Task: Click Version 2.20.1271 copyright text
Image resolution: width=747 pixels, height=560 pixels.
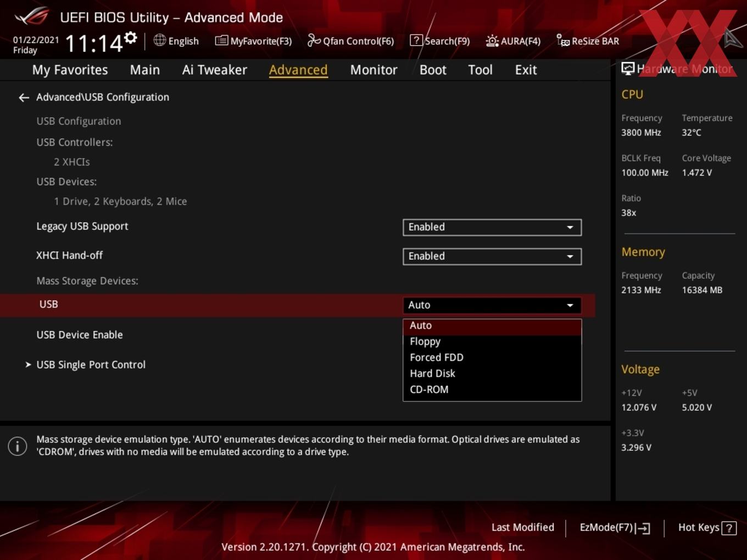Action: point(373,547)
